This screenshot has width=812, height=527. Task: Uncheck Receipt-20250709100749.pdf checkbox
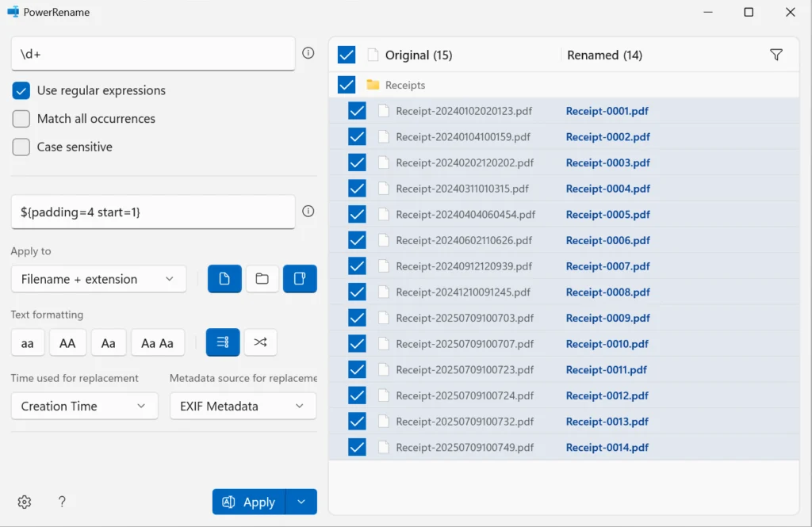pyautogui.click(x=357, y=447)
